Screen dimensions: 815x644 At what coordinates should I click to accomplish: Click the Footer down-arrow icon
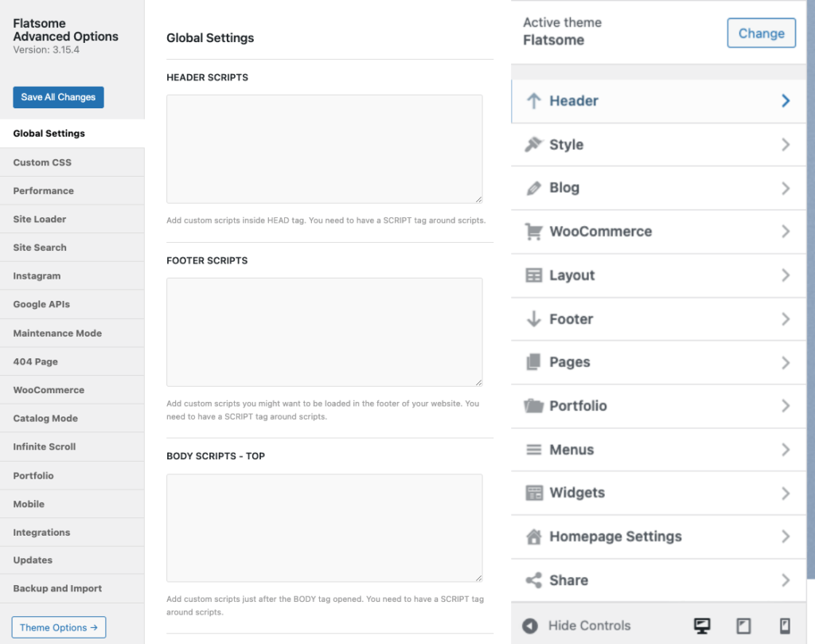pyautogui.click(x=533, y=318)
